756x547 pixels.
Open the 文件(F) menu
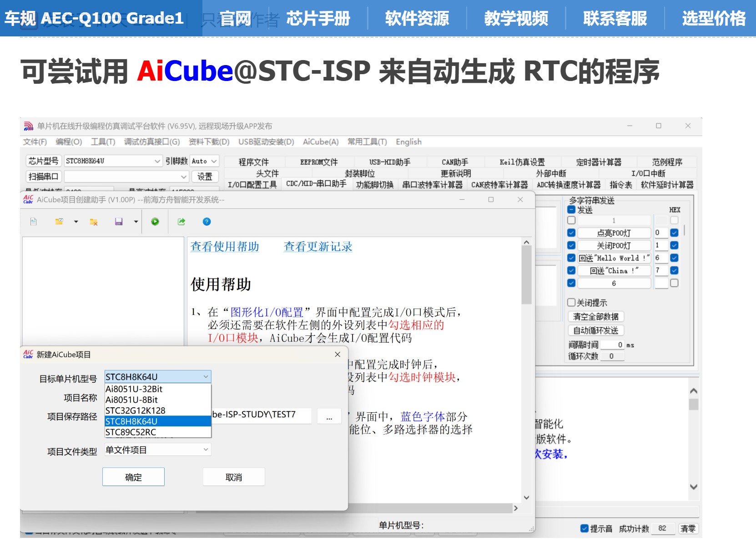pos(35,142)
